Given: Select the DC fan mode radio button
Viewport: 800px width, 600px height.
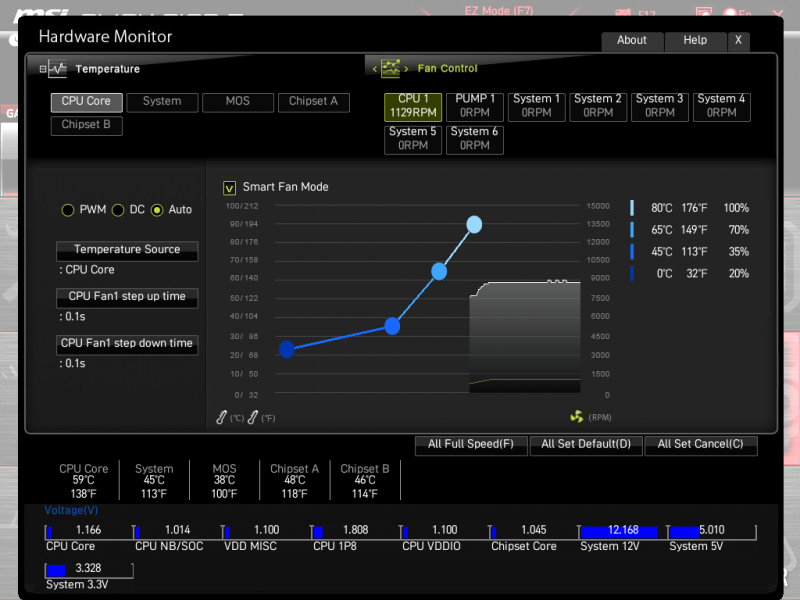Looking at the screenshot, I should (118, 210).
